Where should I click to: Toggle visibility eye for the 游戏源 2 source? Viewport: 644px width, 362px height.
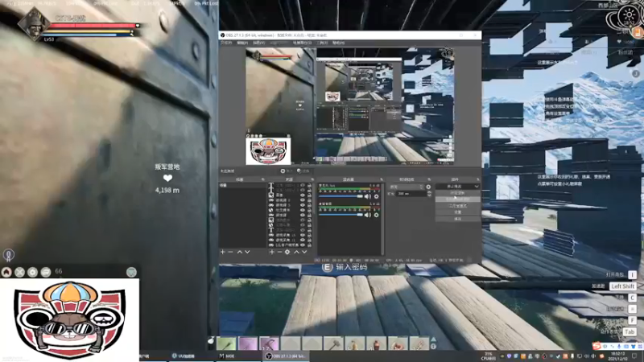pyautogui.click(x=303, y=200)
